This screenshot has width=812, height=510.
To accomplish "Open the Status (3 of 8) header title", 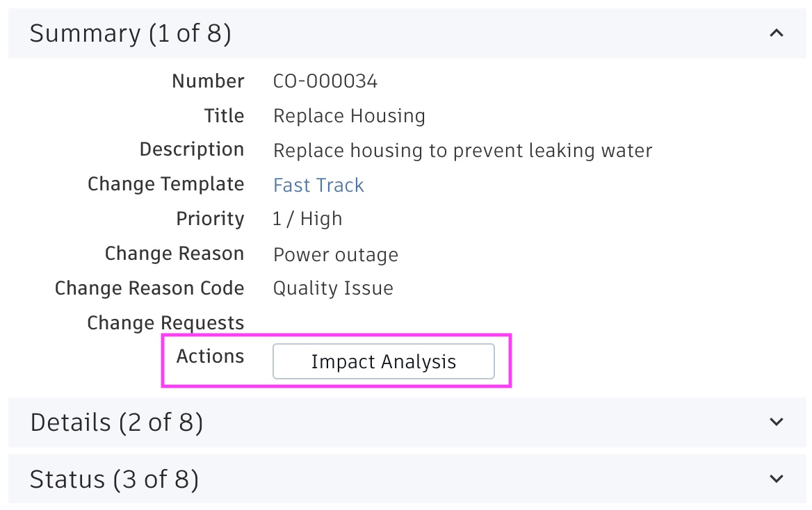I will [x=114, y=479].
